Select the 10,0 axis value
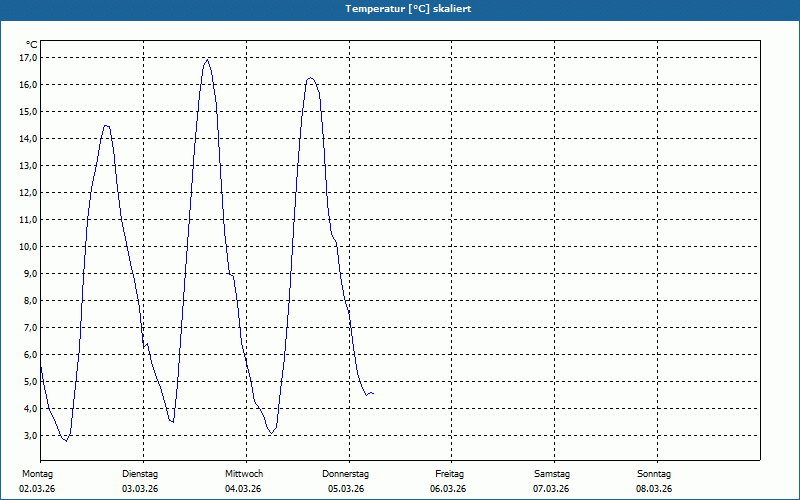 (28, 247)
